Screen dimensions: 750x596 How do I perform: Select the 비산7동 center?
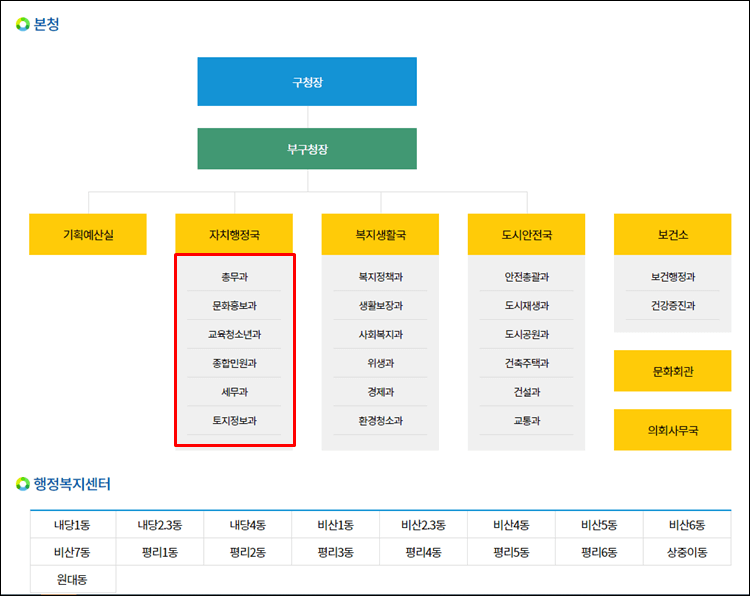[x=72, y=552]
